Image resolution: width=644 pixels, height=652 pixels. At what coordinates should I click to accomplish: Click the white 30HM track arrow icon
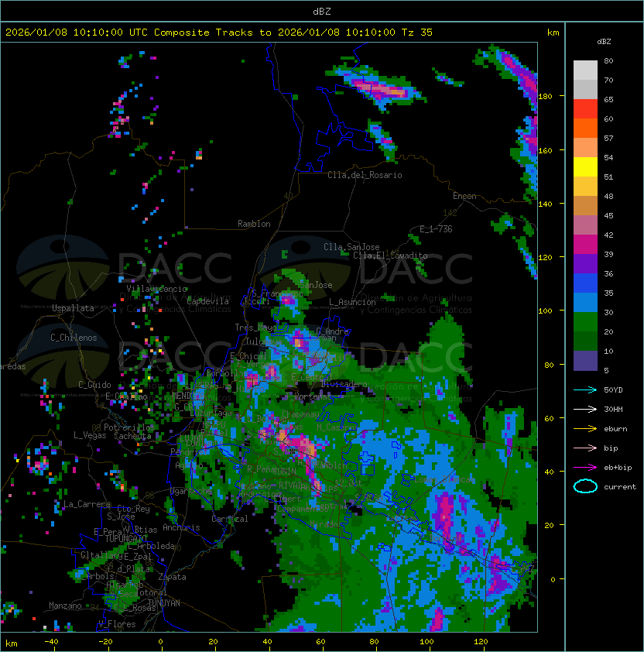pos(585,409)
